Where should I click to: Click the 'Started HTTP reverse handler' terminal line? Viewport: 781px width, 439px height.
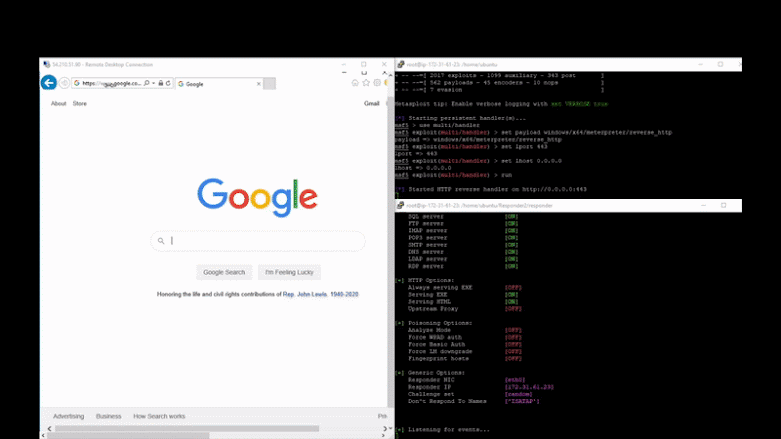click(491, 189)
